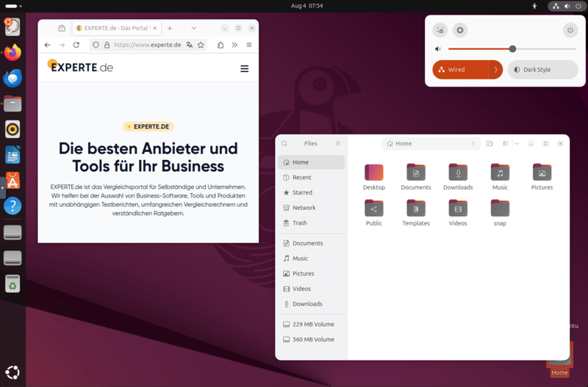Open the view options dropdown in Files

tap(517, 144)
